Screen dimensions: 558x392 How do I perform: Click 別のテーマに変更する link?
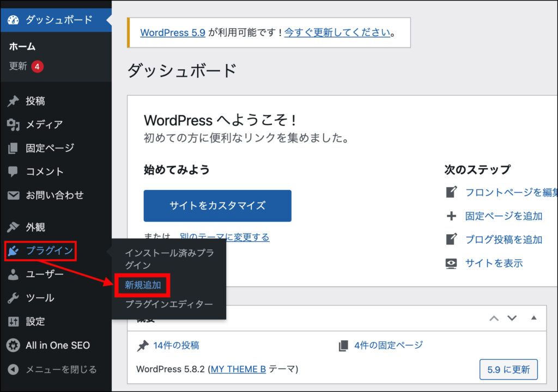tap(225, 237)
